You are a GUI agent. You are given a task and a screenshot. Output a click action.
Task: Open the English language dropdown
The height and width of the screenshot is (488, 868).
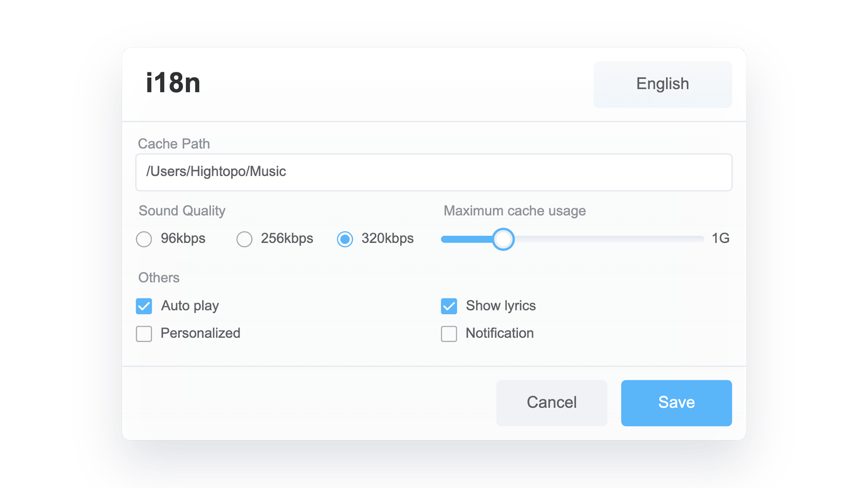click(662, 84)
